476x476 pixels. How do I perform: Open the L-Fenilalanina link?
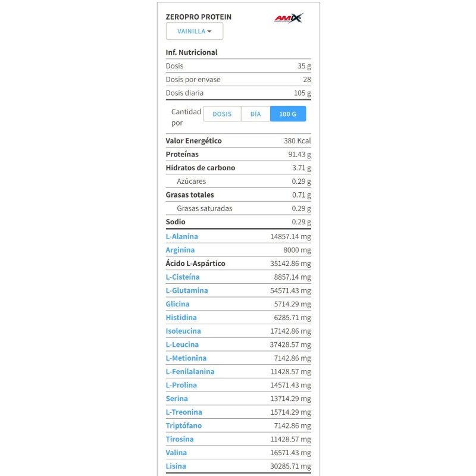[190, 371]
